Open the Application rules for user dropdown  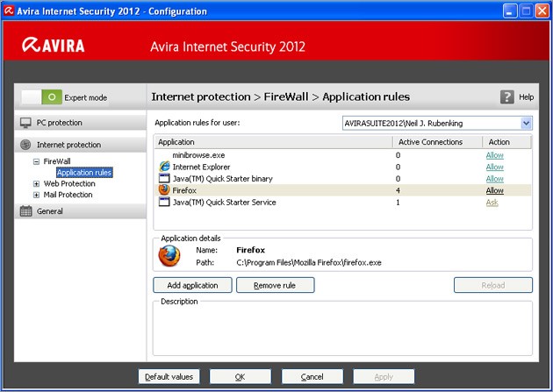point(526,124)
